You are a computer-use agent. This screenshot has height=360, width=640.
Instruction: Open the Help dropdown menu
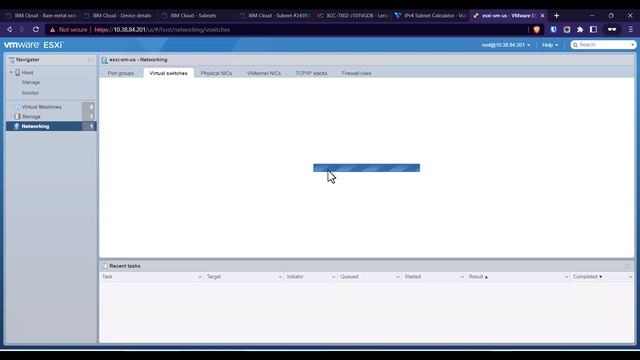pos(550,45)
